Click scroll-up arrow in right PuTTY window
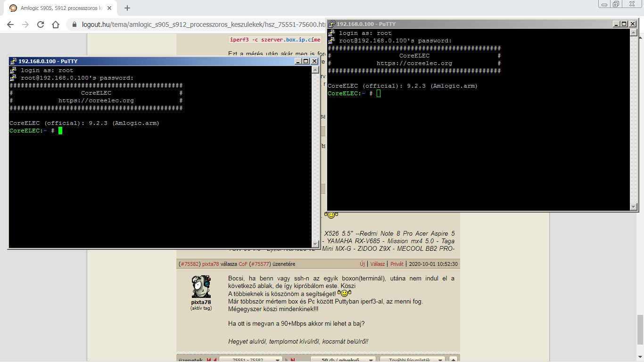This screenshot has height=362, width=644. coord(634,33)
